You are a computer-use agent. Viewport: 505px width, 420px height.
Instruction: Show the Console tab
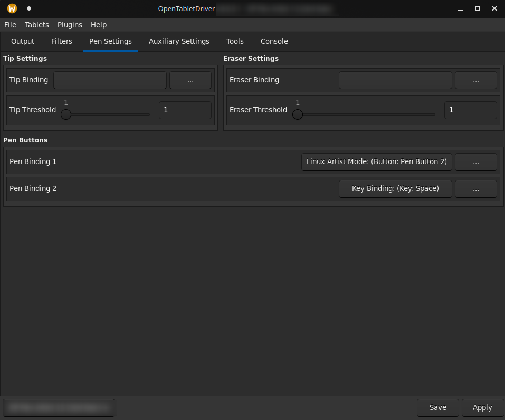(x=274, y=41)
